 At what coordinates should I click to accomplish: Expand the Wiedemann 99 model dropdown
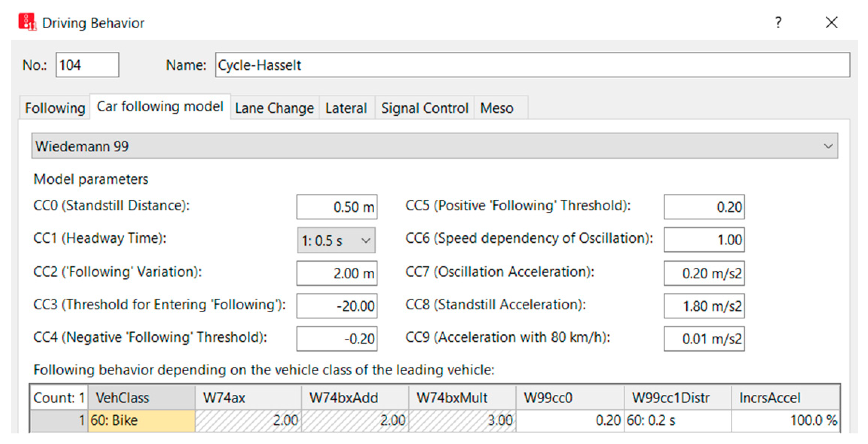pyautogui.click(x=435, y=146)
